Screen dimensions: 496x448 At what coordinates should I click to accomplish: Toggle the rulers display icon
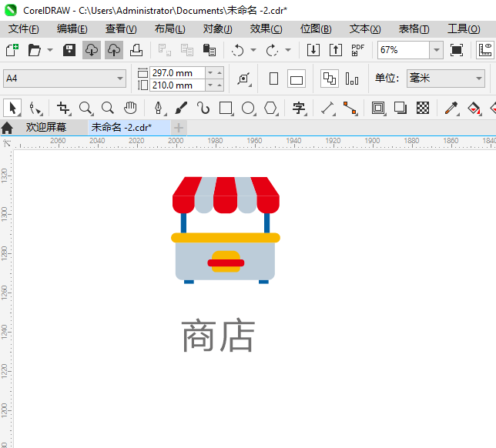click(x=485, y=50)
